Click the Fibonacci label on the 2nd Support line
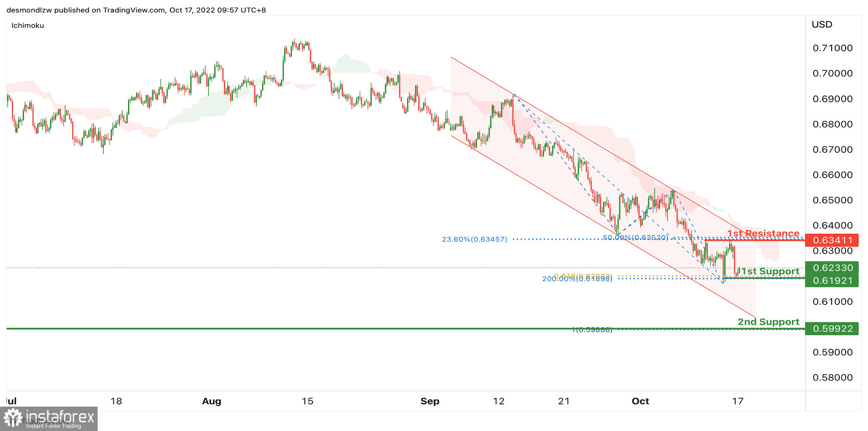This screenshot has height=431, width=868. 592,330
